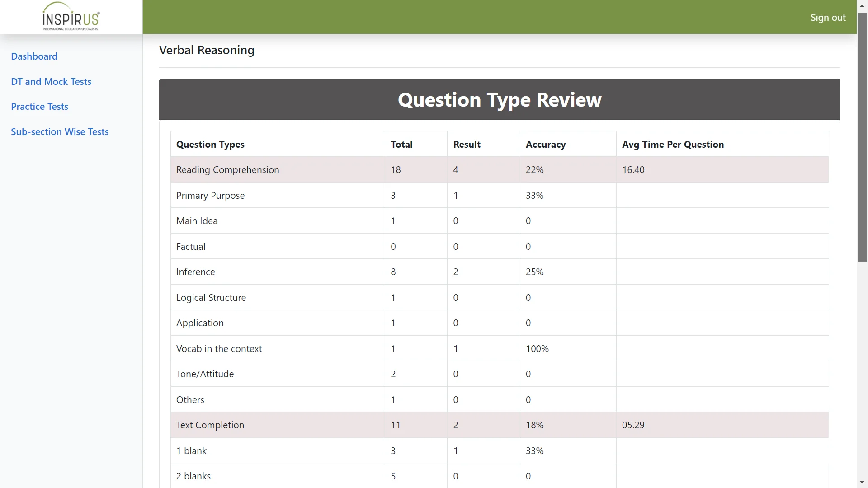Viewport: 868px width, 488px height.
Task: Click Inference accuracy 25%
Action: point(534,272)
